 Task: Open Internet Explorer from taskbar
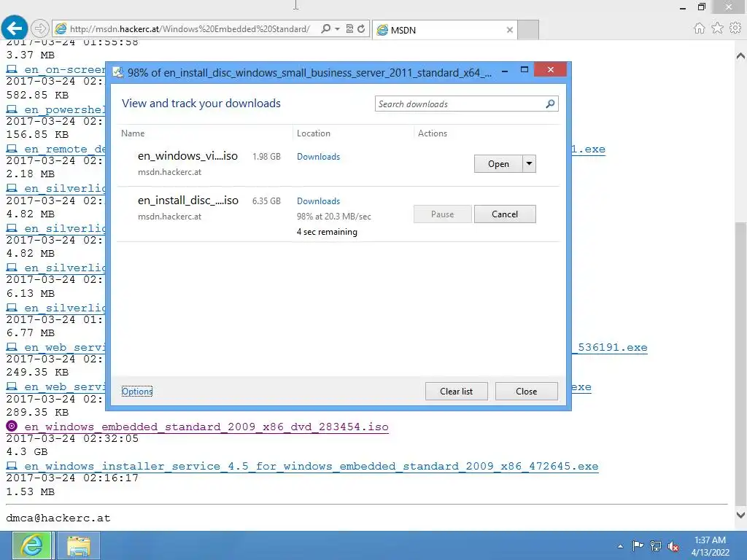coord(31,545)
